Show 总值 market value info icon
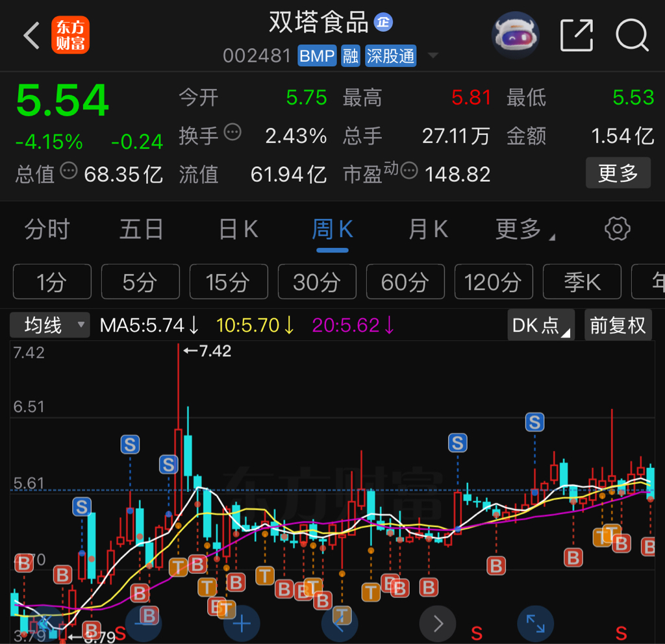This screenshot has width=665, height=644. point(69,171)
